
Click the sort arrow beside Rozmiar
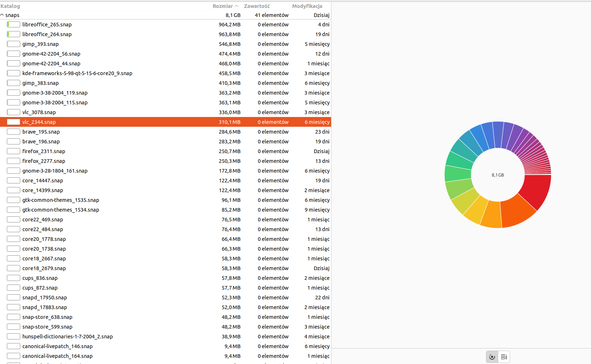236,6
